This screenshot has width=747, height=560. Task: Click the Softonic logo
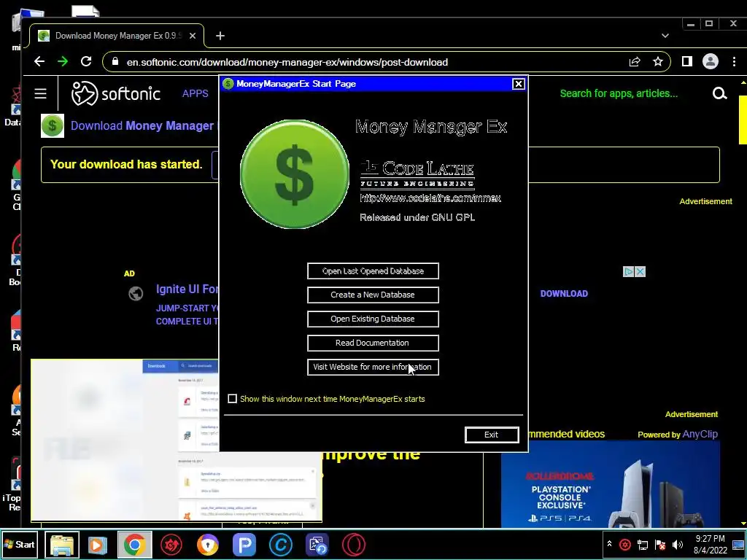(x=116, y=93)
